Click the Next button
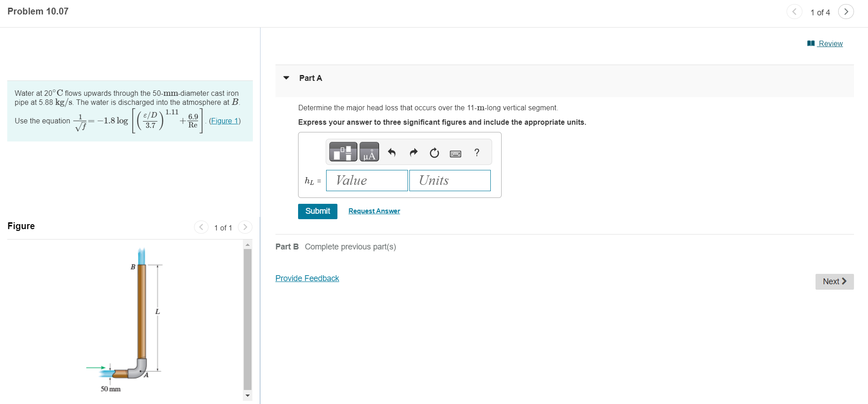Image resolution: width=868 pixels, height=404 pixels. pos(835,282)
